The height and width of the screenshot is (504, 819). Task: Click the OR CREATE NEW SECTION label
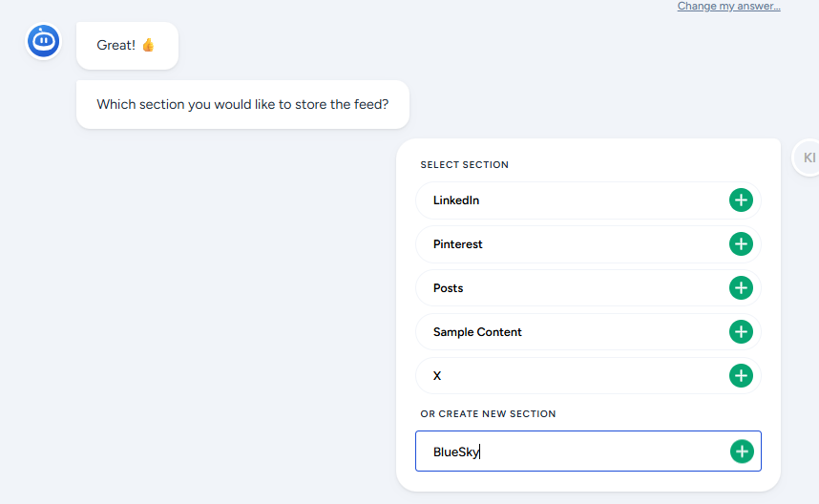[488, 414]
